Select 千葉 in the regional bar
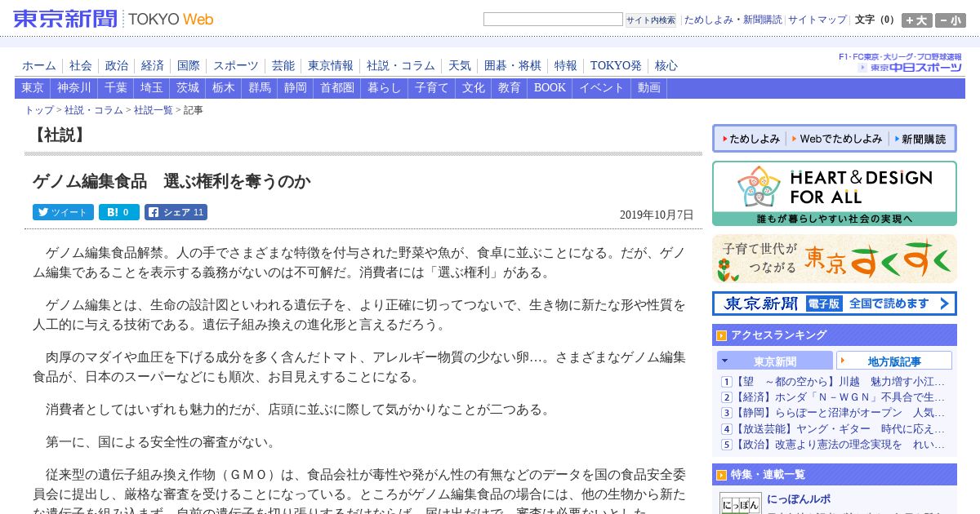This screenshot has height=514, width=980. click(116, 88)
